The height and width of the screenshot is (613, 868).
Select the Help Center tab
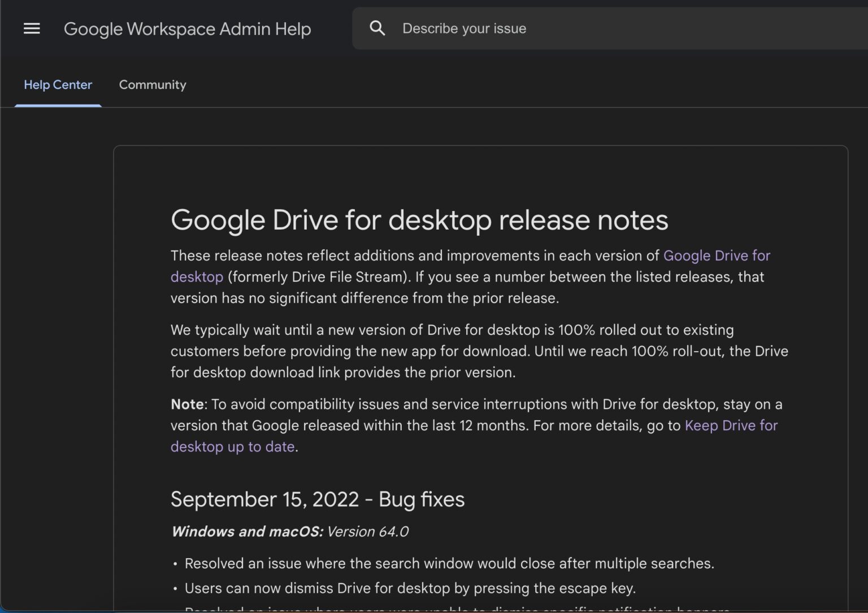click(x=58, y=85)
